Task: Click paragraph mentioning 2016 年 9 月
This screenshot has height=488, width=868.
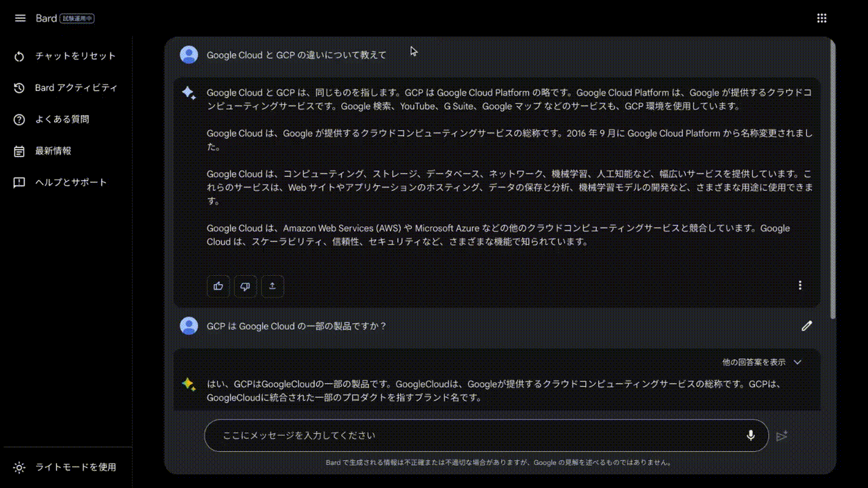Action: pos(509,140)
